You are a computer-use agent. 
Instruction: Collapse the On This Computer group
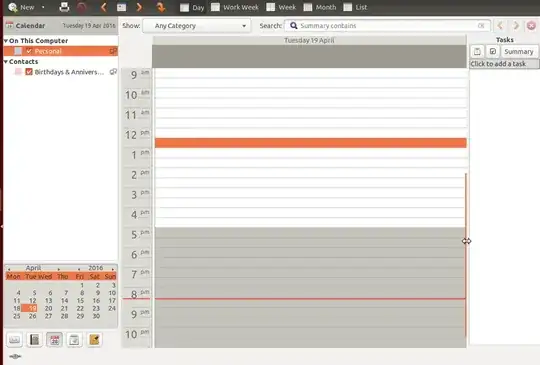(x=6, y=41)
